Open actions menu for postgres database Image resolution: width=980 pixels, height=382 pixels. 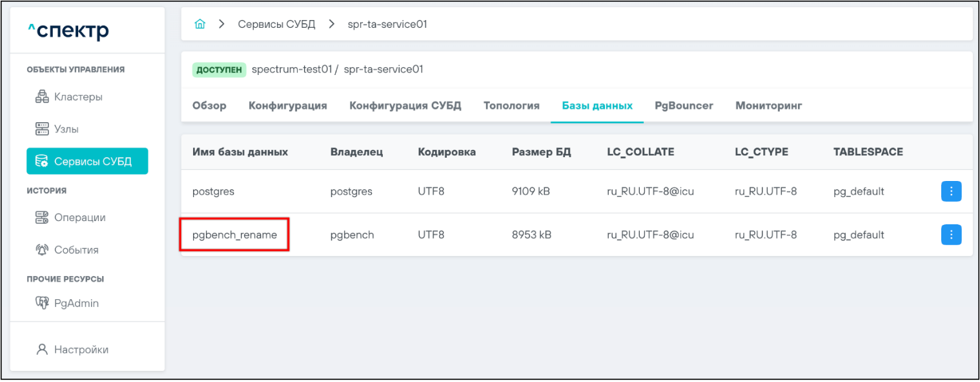[951, 191]
